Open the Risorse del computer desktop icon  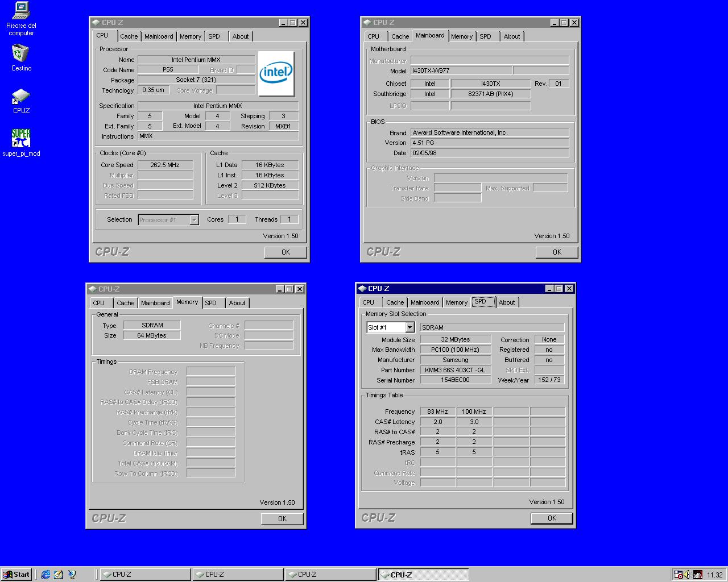21,19
